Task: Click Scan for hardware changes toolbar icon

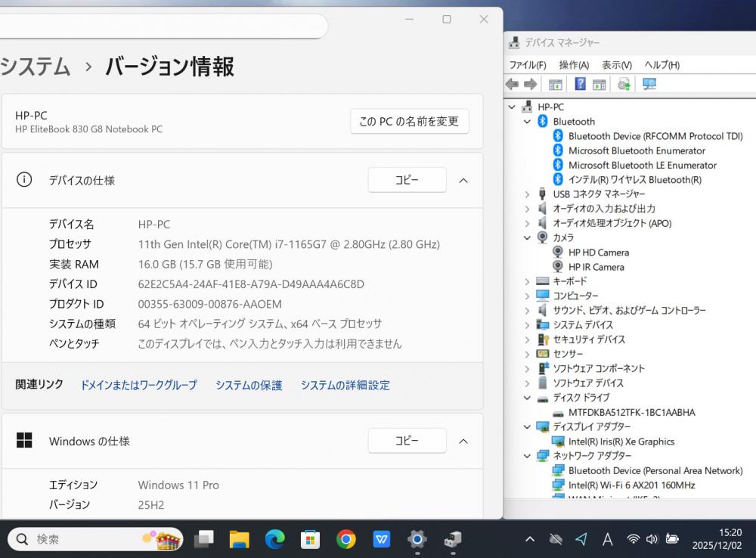Action: coord(649,84)
